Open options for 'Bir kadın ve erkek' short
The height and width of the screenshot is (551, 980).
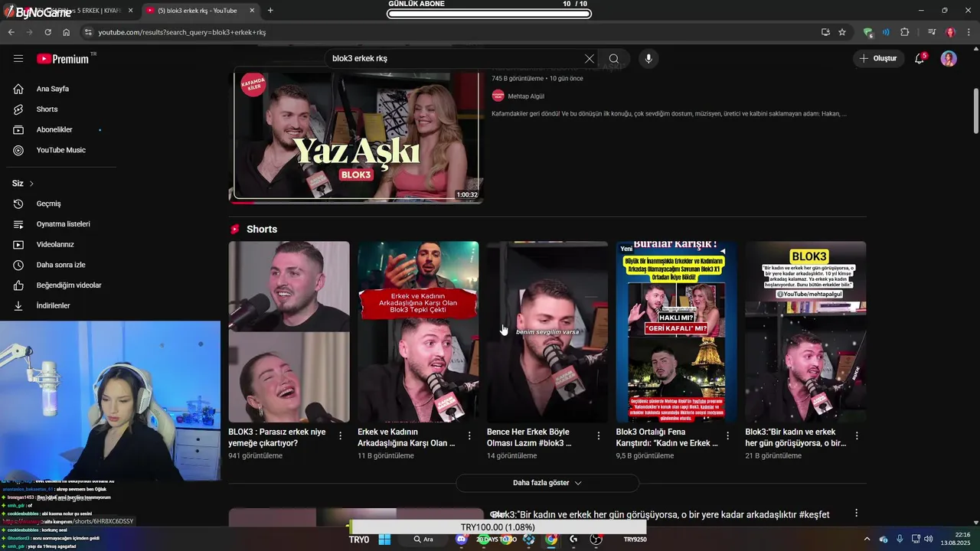tap(857, 435)
